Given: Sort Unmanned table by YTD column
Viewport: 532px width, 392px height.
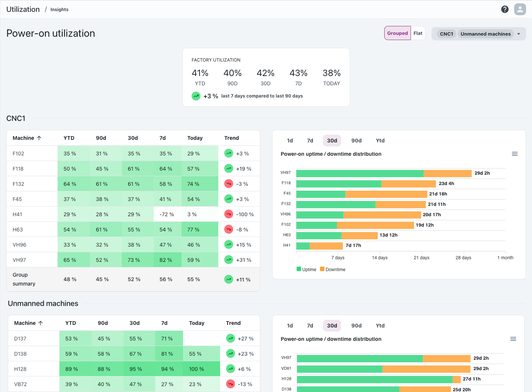Looking at the screenshot, I should tap(71, 323).
